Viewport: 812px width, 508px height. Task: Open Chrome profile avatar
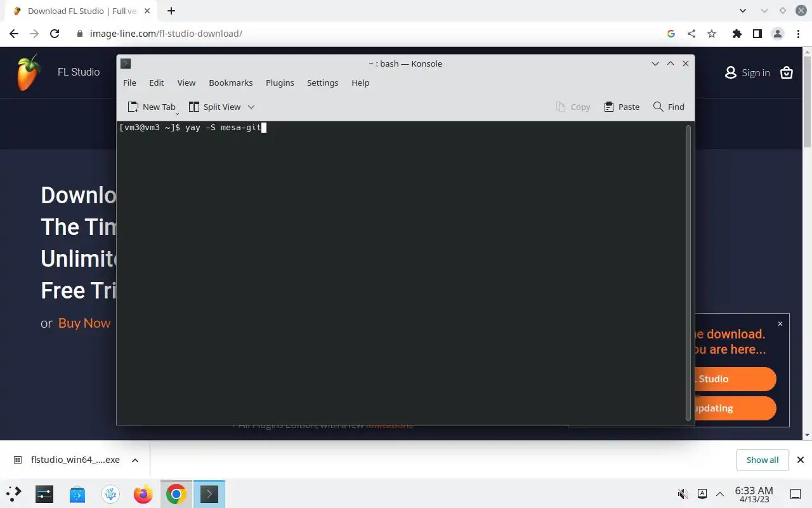(x=778, y=34)
